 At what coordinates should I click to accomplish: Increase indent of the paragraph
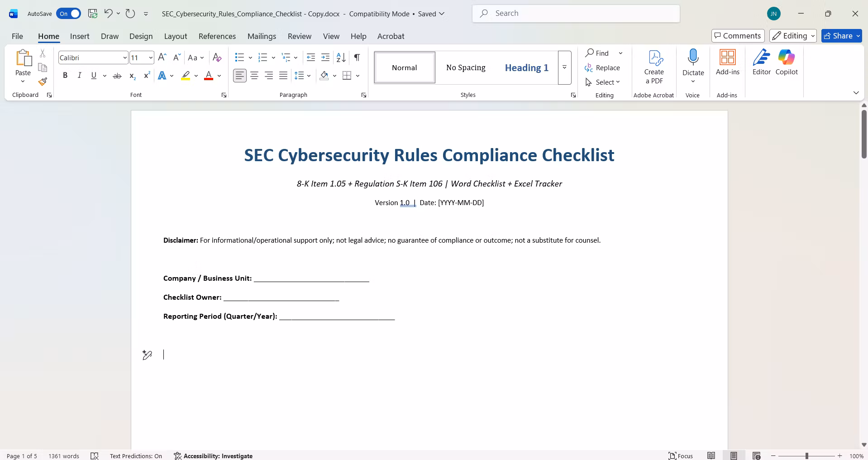pos(325,57)
